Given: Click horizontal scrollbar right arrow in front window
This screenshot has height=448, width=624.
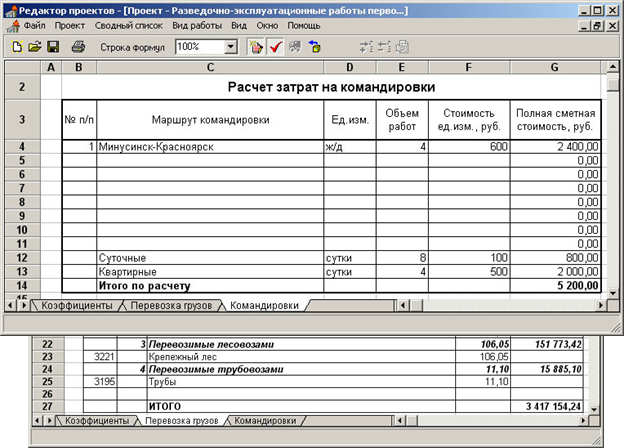Looking at the screenshot, I should point(601,305).
